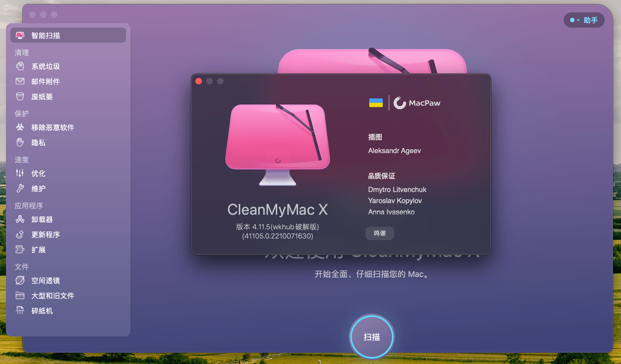Click the Space Lens (空间透镜) icon

pos(20,280)
